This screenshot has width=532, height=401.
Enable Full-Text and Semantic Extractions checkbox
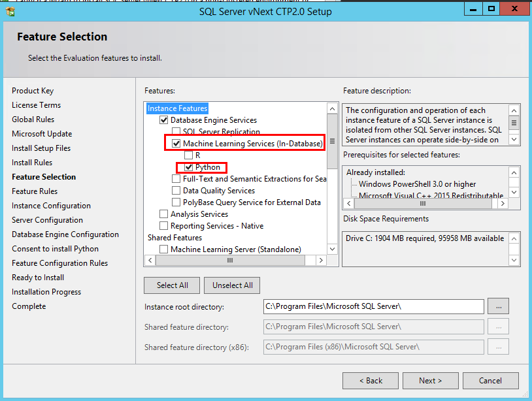pyautogui.click(x=176, y=179)
